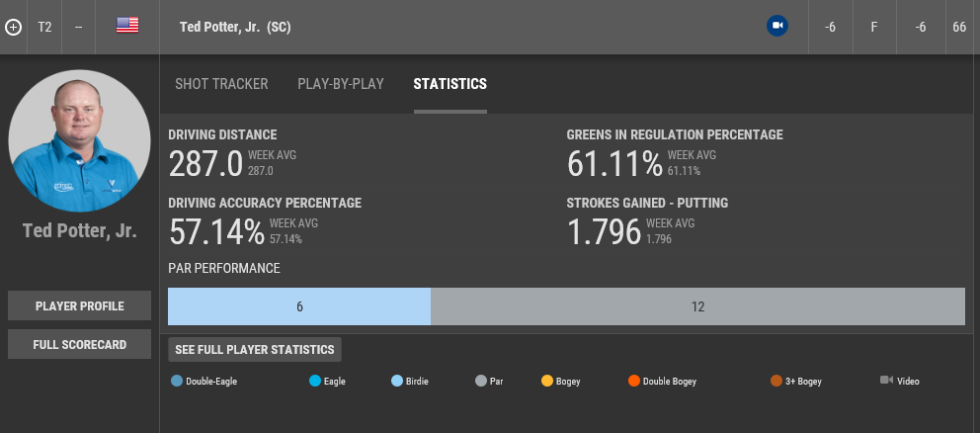This screenshot has width=980, height=433.
Task: Click Ted Potter, Jr. profile photo
Action: click(80, 141)
